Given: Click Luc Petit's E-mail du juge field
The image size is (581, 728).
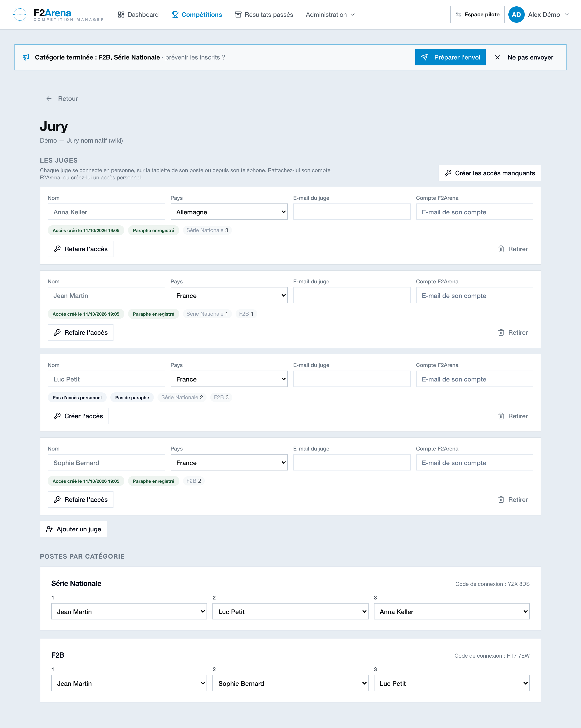Looking at the screenshot, I should click(352, 379).
